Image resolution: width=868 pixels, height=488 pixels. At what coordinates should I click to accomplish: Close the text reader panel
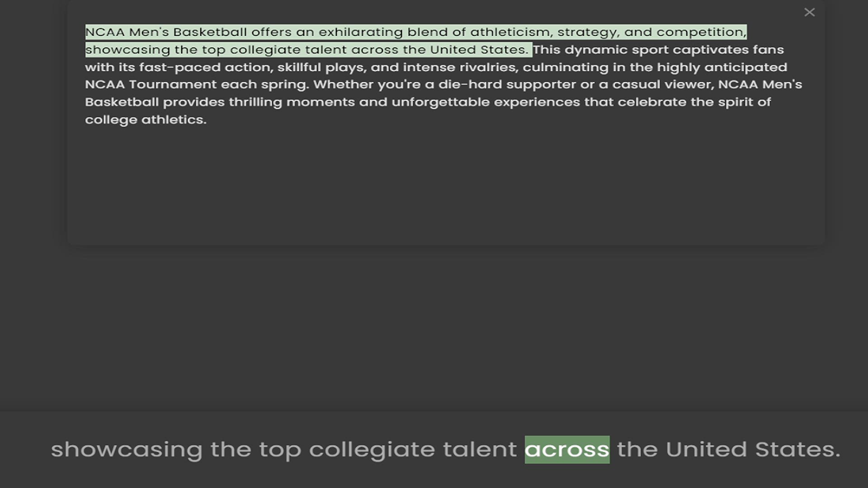(x=809, y=13)
